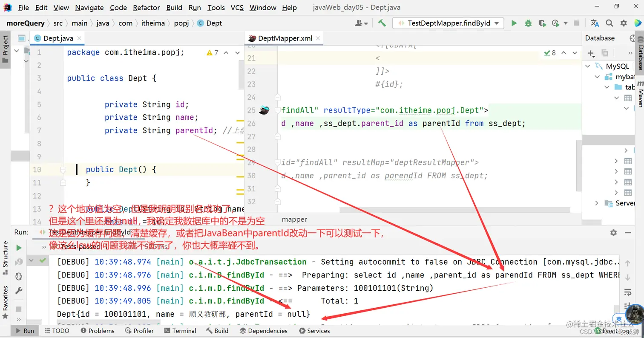
Task: Open the Navigate menu
Action: click(89, 7)
